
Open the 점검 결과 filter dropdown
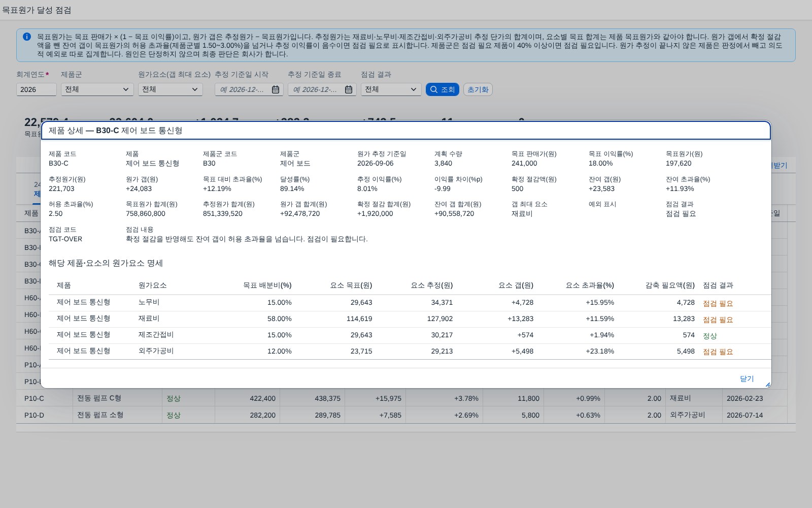tap(391, 89)
